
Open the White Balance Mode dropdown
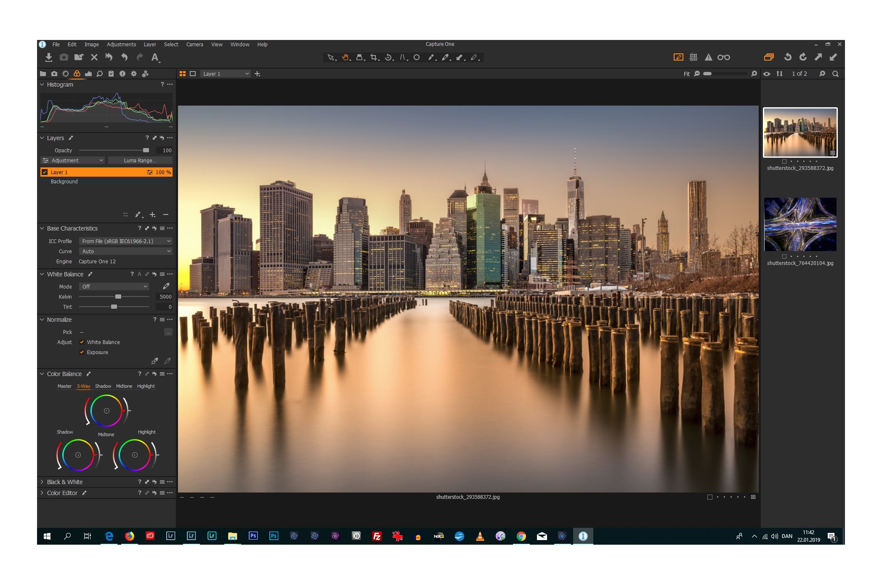[114, 286]
